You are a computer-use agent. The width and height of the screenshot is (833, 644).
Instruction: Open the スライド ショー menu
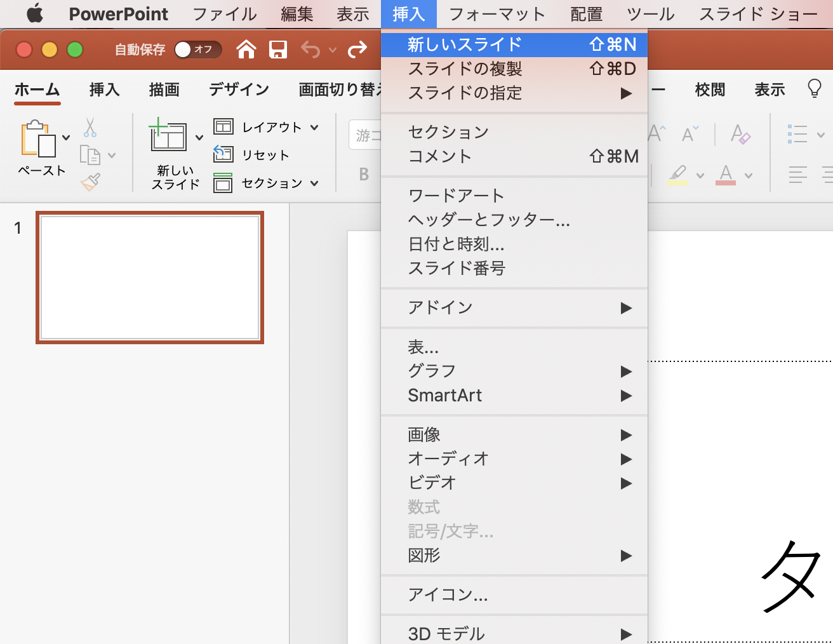(758, 14)
